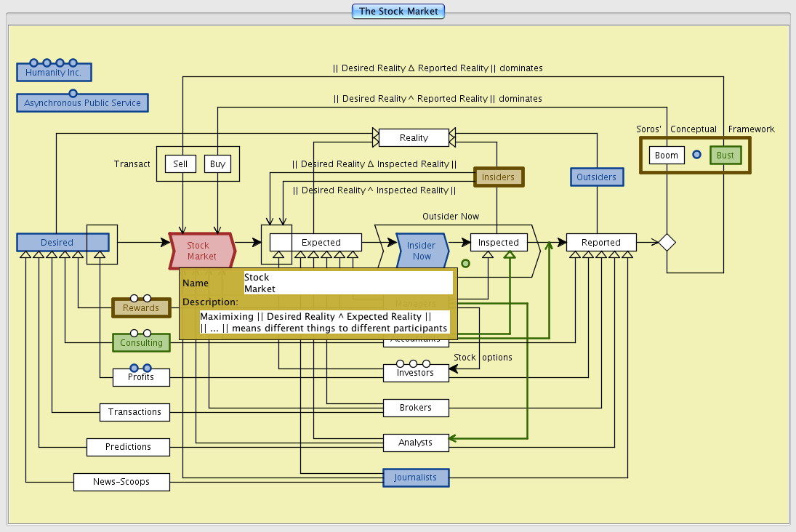Click the leftmost circle on Humanity Inc.
Viewport: 796px width, 532px height.
tap(33, 63)
